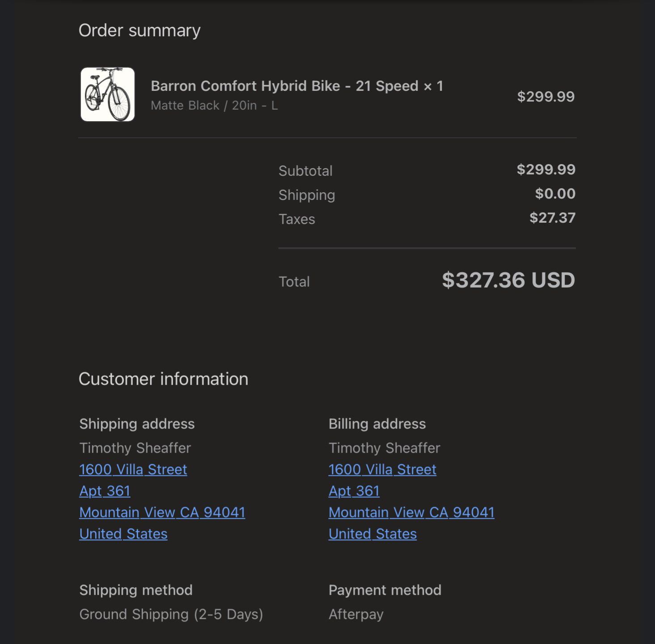Open shipping Mountain View CA 94041 link

click(162, 513)
